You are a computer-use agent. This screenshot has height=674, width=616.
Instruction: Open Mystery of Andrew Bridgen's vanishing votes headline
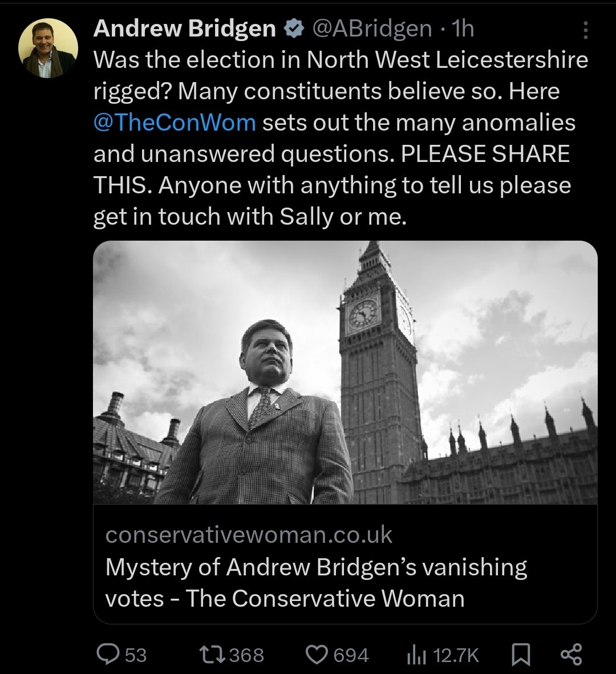316,582
